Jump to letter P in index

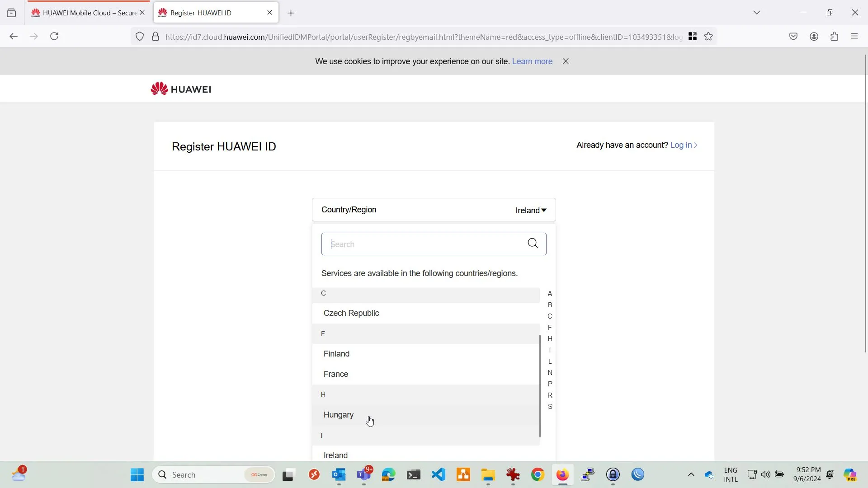pos(550,384)
